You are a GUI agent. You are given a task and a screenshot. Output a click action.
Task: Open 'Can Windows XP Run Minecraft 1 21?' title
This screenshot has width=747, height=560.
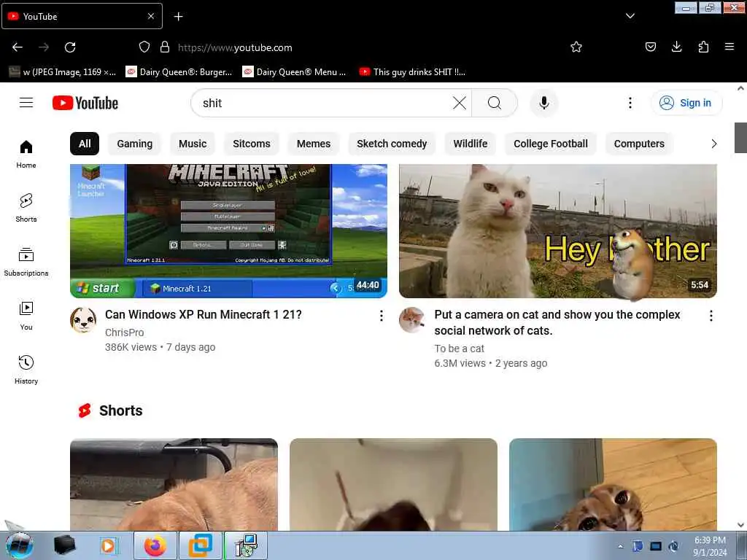point(204,315)
